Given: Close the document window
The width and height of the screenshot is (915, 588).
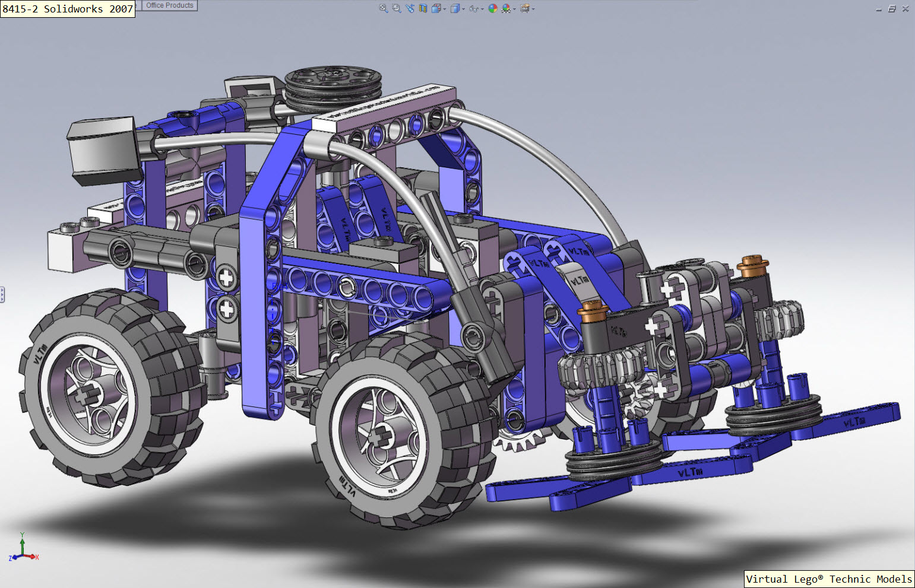Looking at the screenshot, I should pos(905,9).
